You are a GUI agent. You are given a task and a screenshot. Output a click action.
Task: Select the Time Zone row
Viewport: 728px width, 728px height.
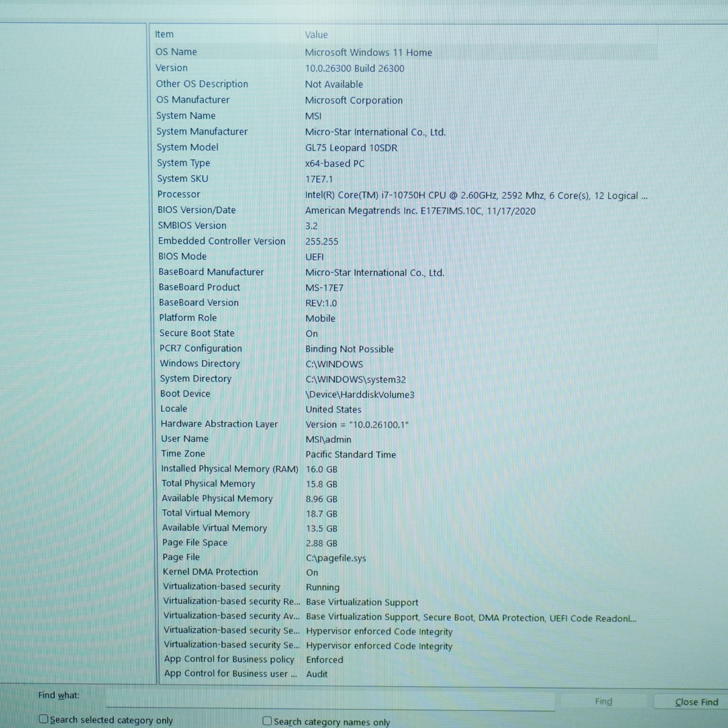(405, 454)
